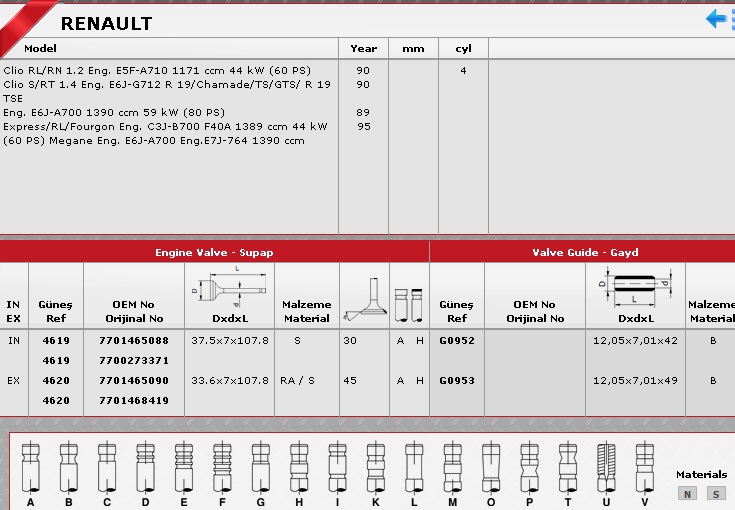Open Güneş reference 4619 for intake valve

[x=56, y=341]
